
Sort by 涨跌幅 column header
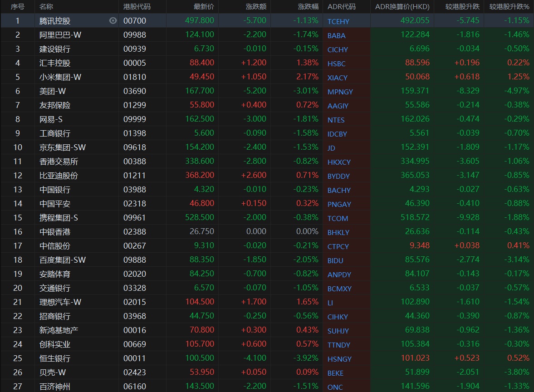pyautogui.click(x=308, y=7)
